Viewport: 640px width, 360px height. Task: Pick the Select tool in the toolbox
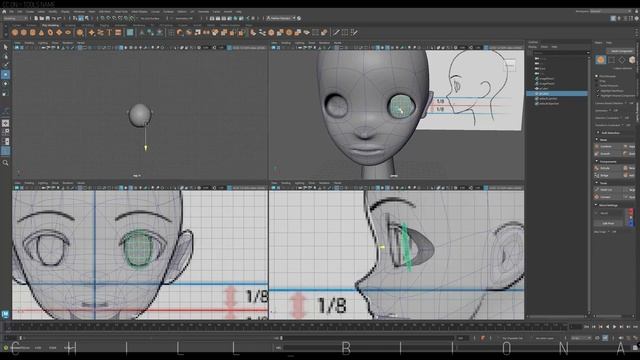coord(5,47)
